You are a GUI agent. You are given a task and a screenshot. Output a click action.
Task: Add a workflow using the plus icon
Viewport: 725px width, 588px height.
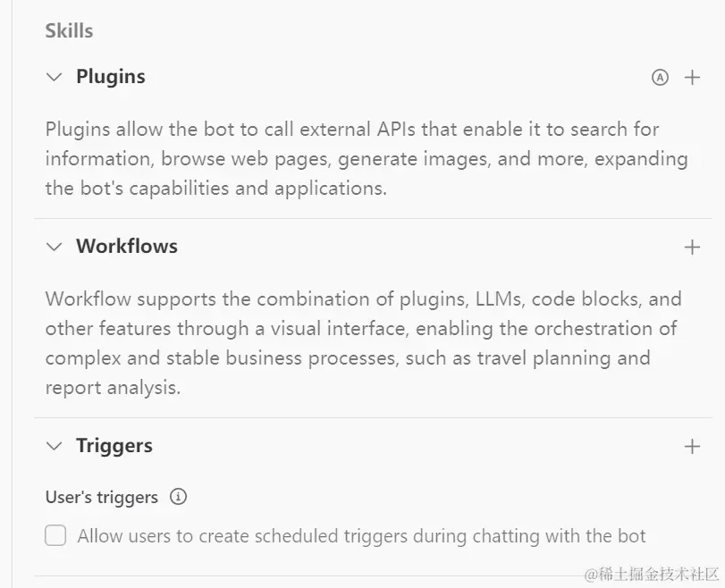pyautogui.click(x=692, y=248)
